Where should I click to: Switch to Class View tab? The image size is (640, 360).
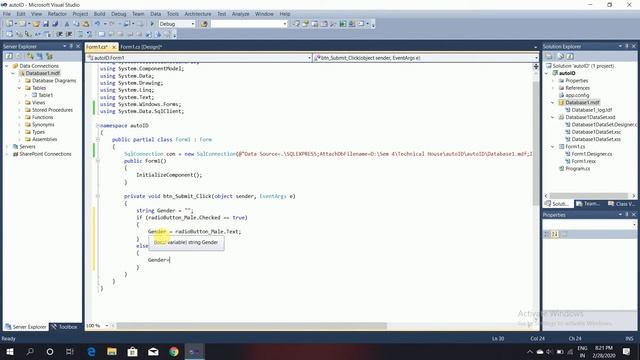coord(622,204)
